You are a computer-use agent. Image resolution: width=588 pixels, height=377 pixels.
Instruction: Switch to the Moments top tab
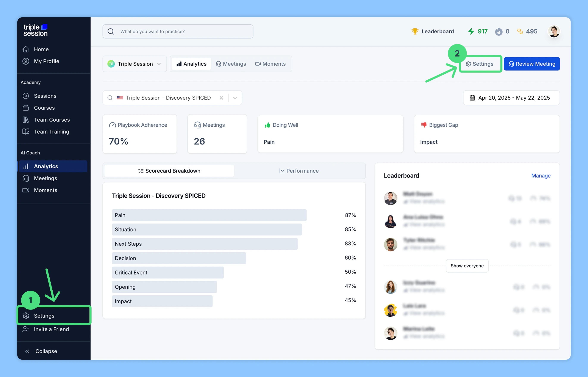270,64
